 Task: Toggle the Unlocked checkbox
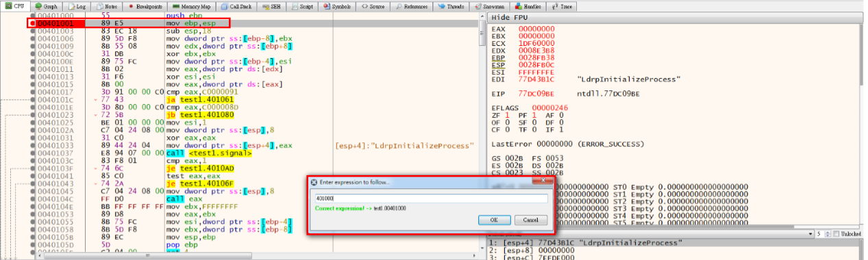(x=837, y=234)
